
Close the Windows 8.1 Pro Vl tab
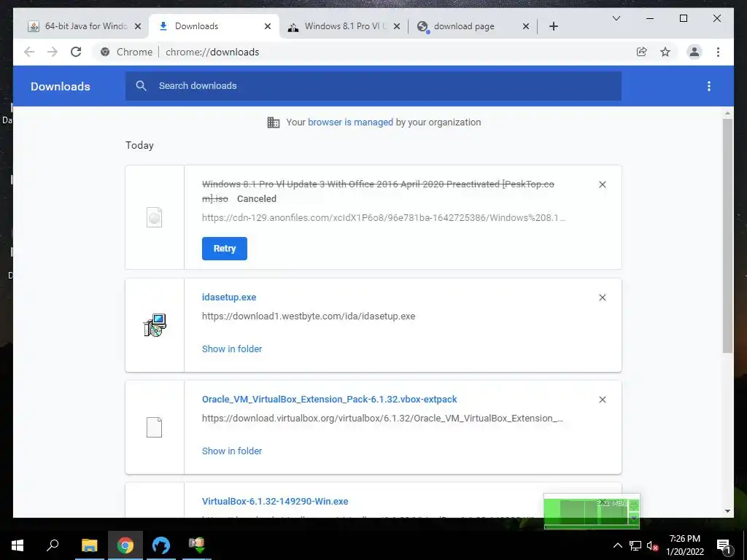tap(397, 26)
